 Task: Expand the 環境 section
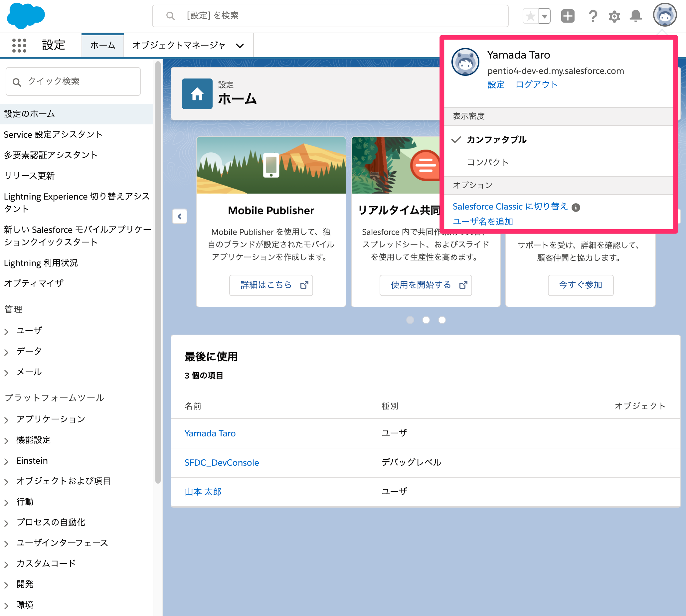pos(6,606)
